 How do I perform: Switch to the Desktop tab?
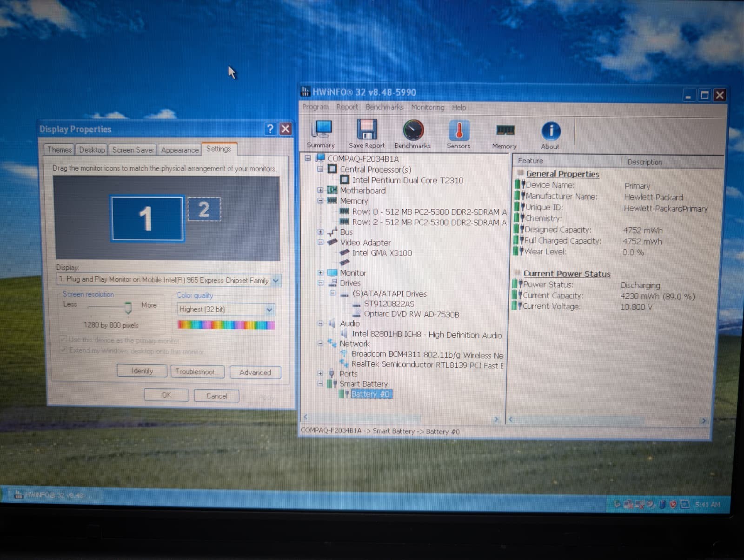pyautogui.click(x=92, y=150)
